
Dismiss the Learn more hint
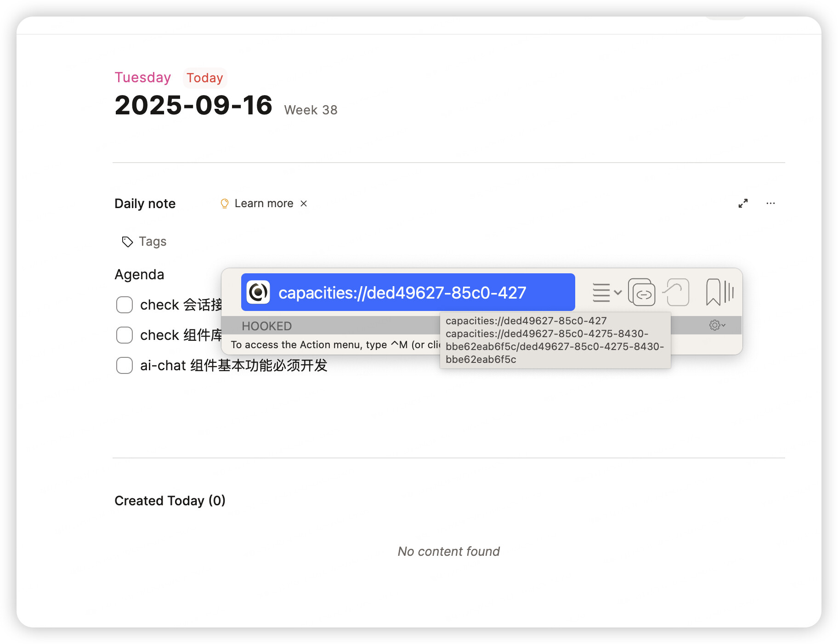[x=304, y=203]
